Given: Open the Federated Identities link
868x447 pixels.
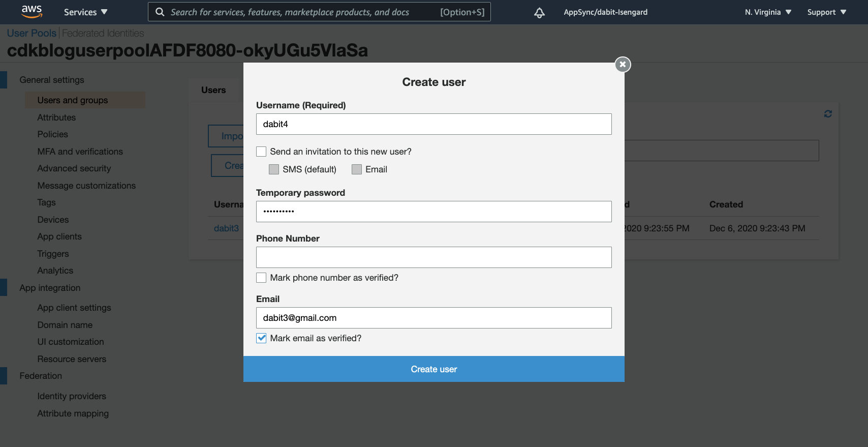Looking at the screenshot, I should click(x=103, y=33).
